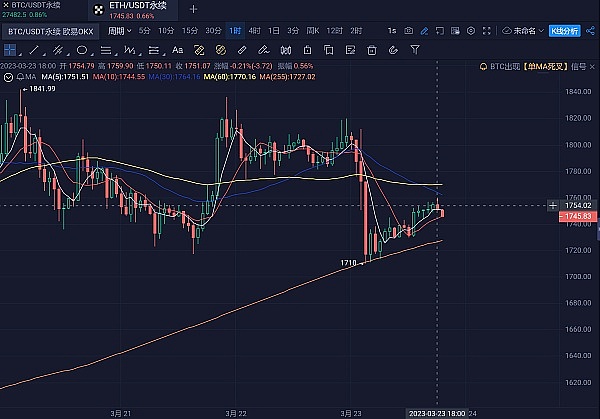Click the K线分析 button
Screen dimensions: 600x419
[x=564, y=31]
